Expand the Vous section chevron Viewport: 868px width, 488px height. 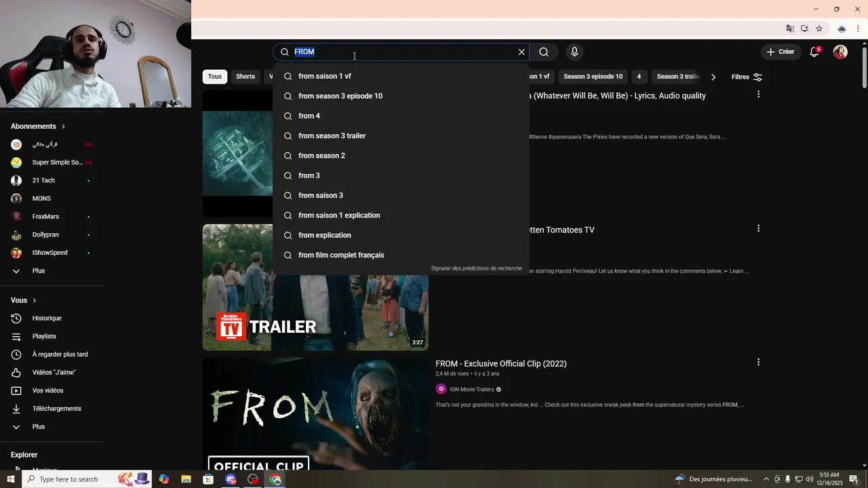(35, 300)
